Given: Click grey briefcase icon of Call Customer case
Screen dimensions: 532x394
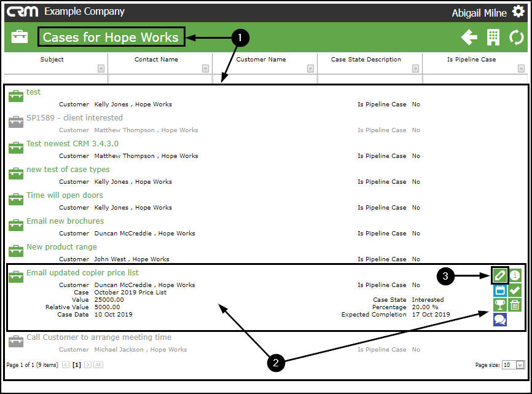Looking at the screenshot, I should coord(16,341).
